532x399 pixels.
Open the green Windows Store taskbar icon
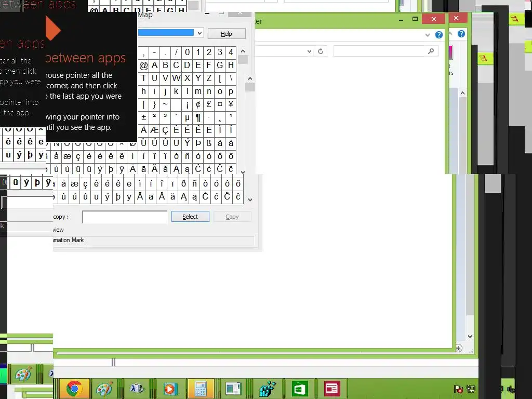(x=300, y=389)
